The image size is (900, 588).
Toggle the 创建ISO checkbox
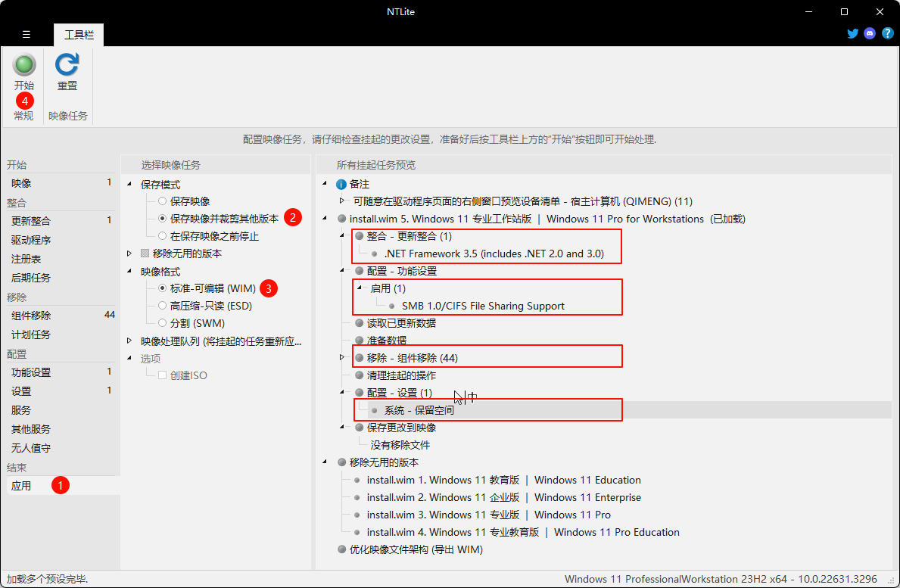tap(163, 375)
